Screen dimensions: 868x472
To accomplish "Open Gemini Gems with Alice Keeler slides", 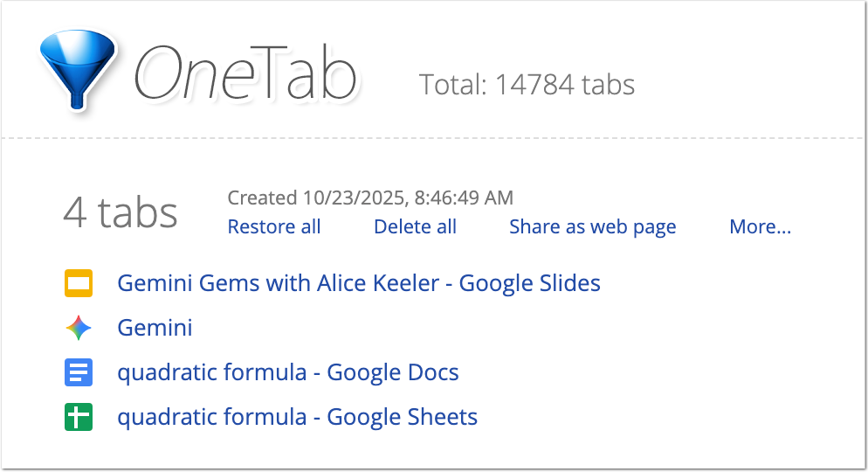I will pyautogui.click(x=359, y=284).
